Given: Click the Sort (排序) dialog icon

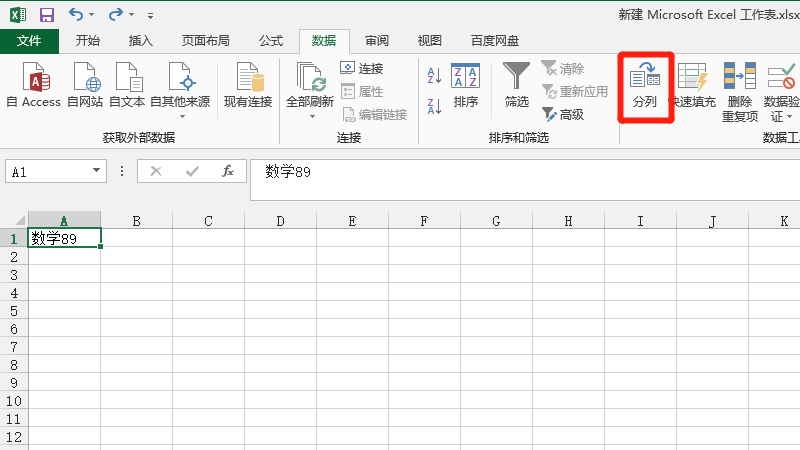Looking at the screenshot, I should 465,86.
